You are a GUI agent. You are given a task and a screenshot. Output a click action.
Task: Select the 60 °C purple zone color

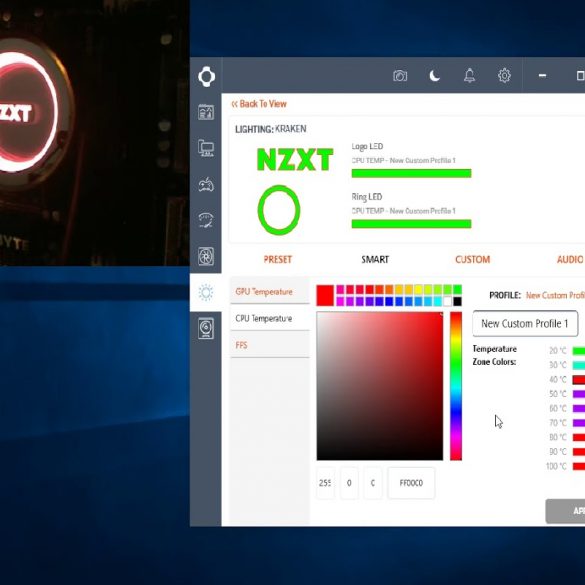[579, 409]
